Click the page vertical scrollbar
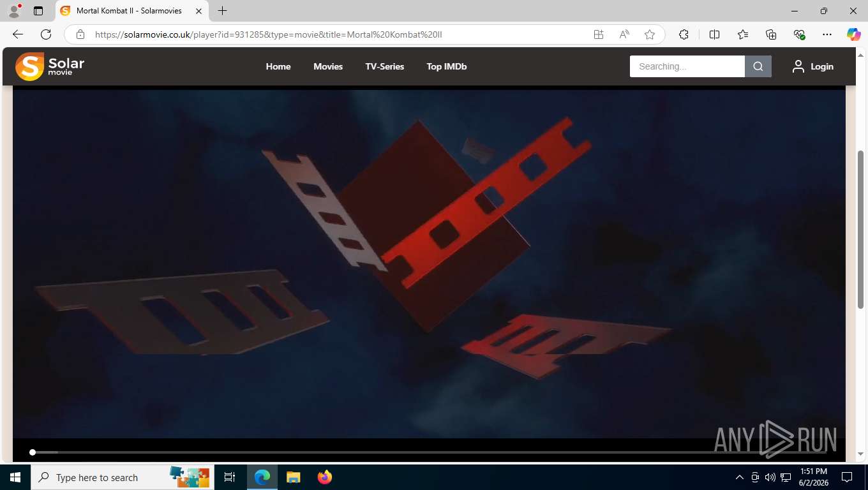The height and width of the screenshot is (490, 868). 861,230
